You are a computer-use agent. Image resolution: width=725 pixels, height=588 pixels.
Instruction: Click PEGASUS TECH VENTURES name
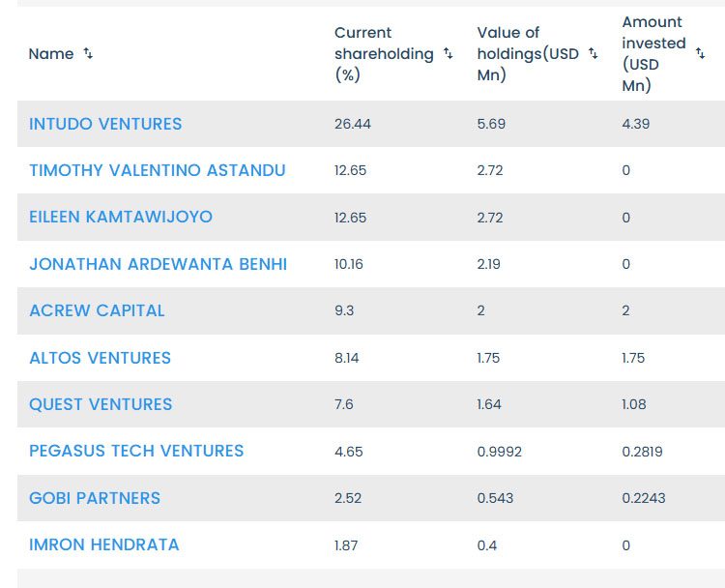(x=136, y=451)
